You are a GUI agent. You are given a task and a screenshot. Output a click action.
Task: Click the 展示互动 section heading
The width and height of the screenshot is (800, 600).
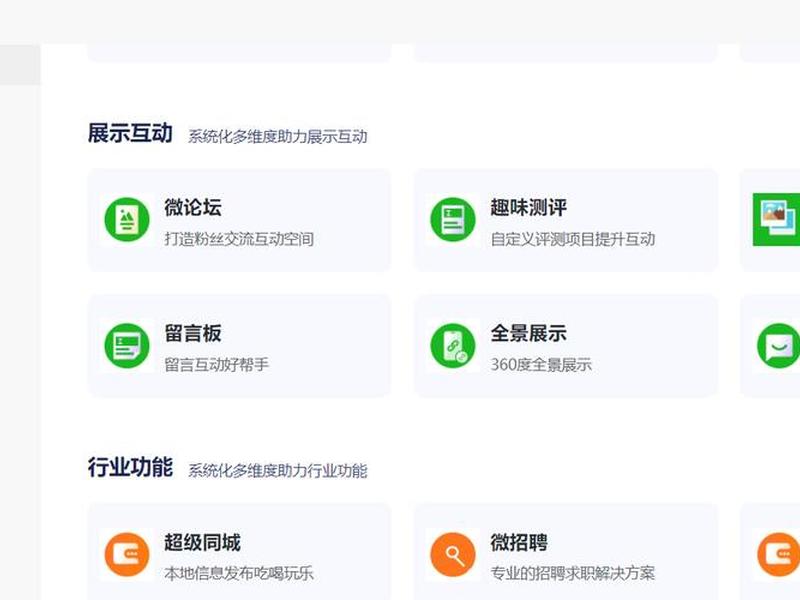[x=130, y=133]
